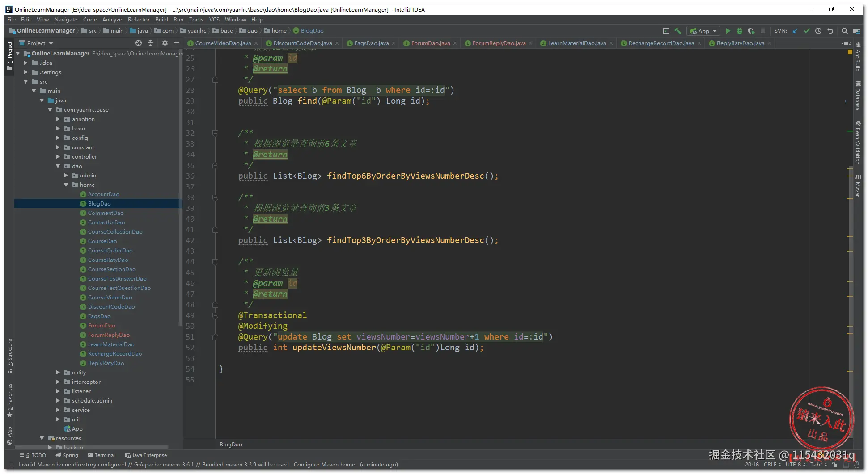Show the hidden editor tabs list

click(846, 43)
